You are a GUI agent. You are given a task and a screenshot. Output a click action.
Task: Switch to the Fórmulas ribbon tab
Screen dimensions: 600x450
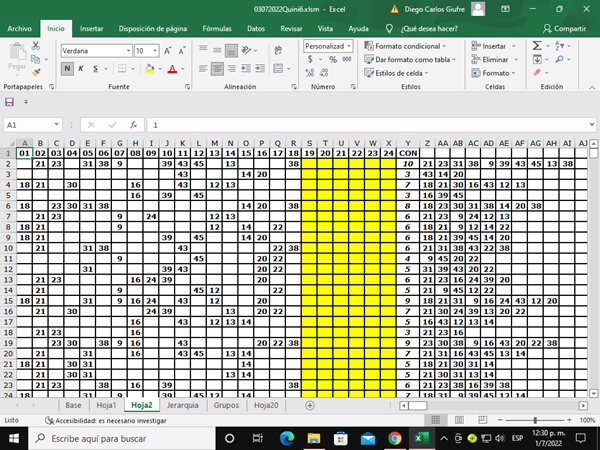click(x=217, y=29)
